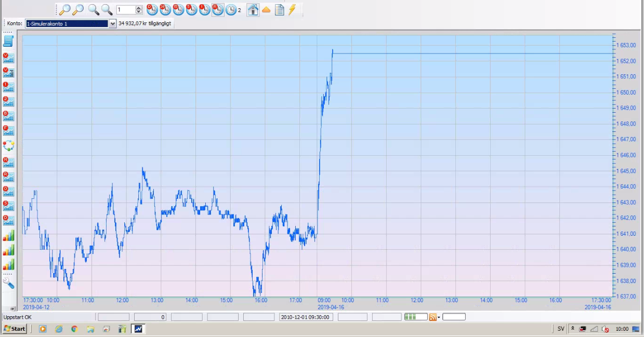This screenshot has width=644, height=337.
Task: Click the colorful circular arrows sidebar icon
Action: (x=8, y=145)
